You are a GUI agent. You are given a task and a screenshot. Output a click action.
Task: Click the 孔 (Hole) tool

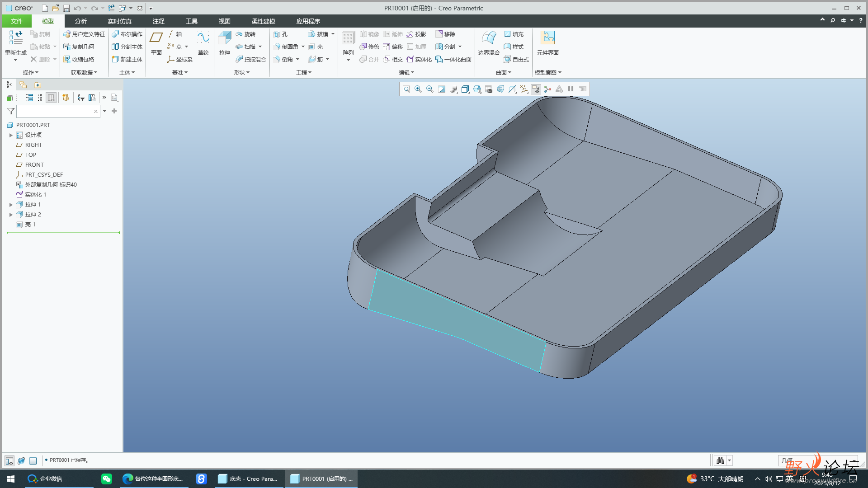coord(281,34)
